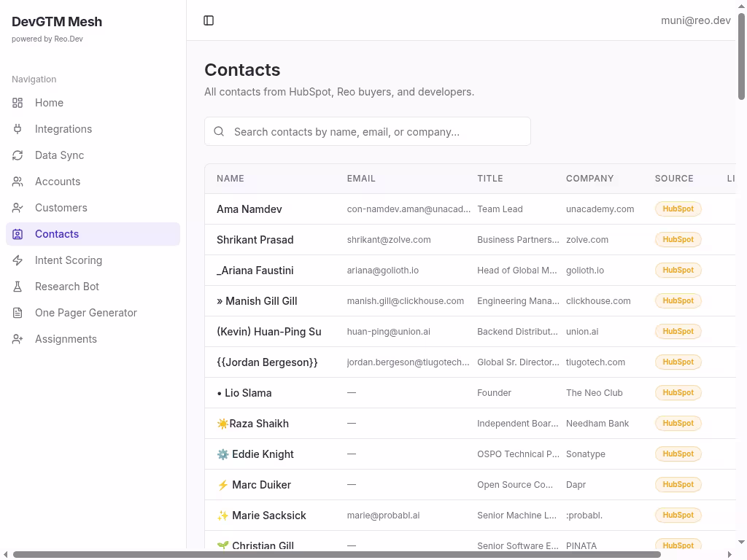Click the Data Sync refresh icon

18,155
